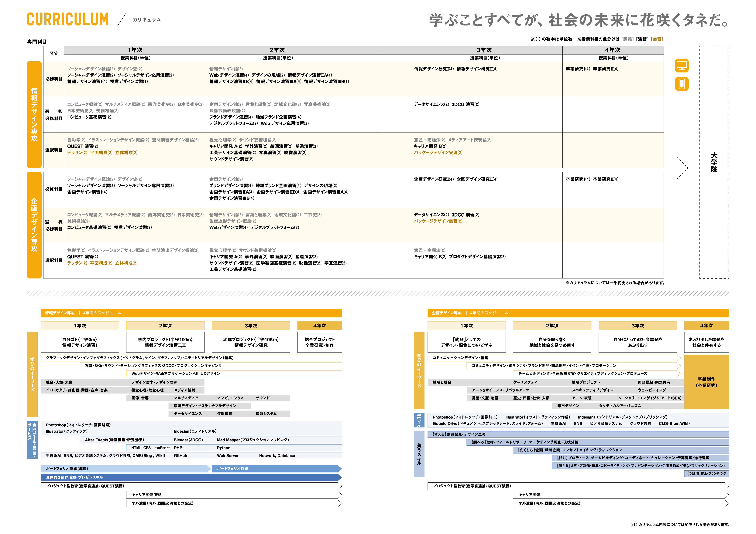
Task: Click the カリキュラム subtitle beside the title
Action: coord(147,20)
